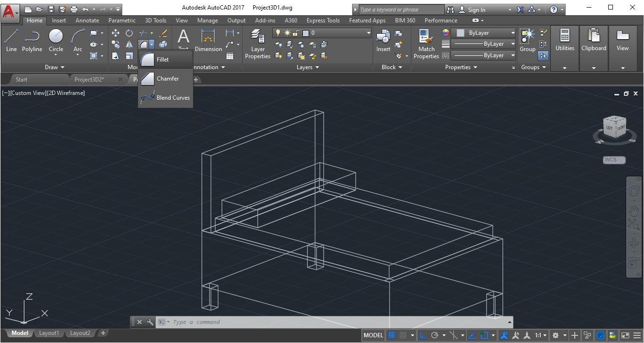This screenshot has height=343, width=644.
Task: Switch to Layout1 tab
Action: [x=49, y=333]
